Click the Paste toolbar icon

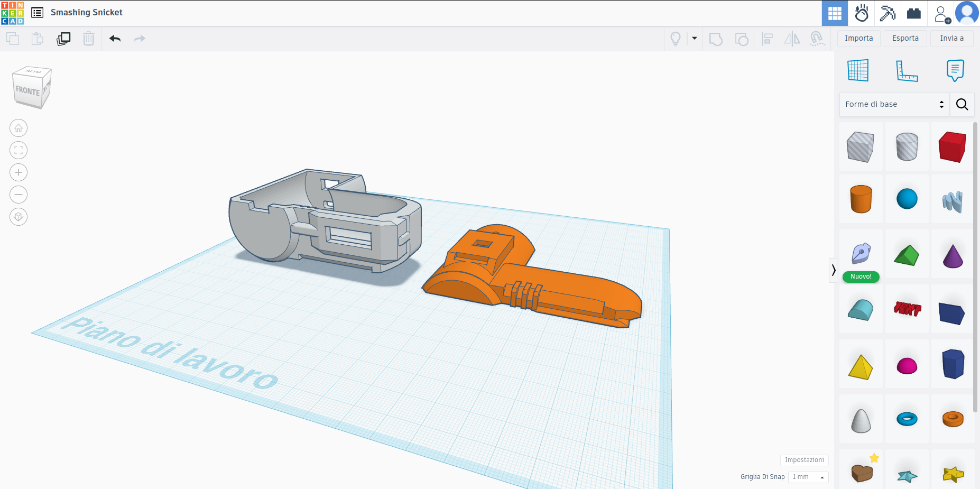tap(37, 39)
